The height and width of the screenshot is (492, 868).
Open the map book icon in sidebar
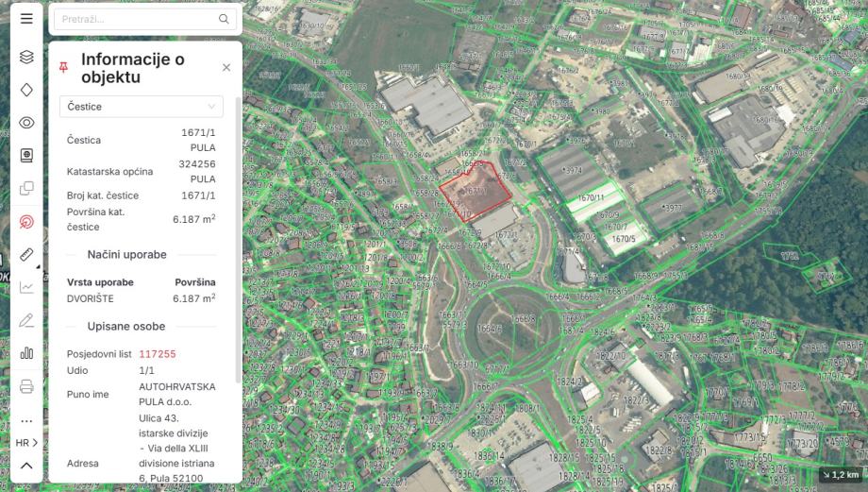coord(26,155)
